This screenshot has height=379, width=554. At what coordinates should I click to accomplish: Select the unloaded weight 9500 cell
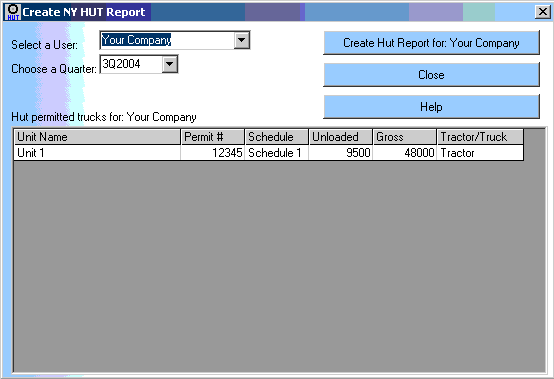pos(341,153)
